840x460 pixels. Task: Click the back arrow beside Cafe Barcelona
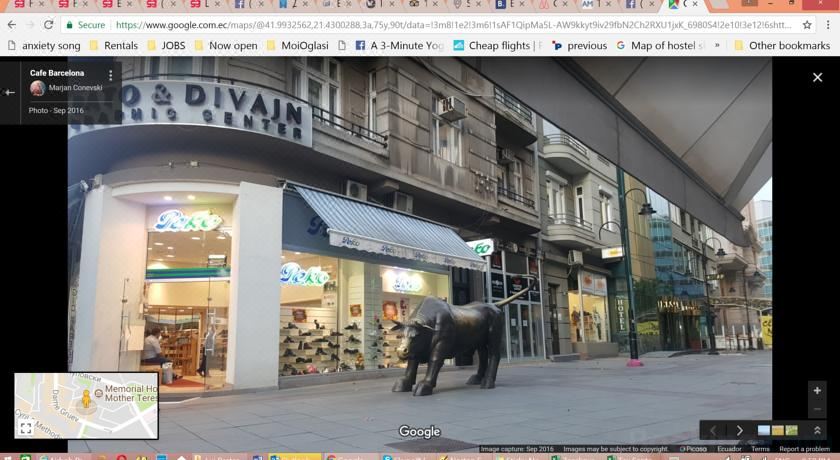click(x=9, y=92)
